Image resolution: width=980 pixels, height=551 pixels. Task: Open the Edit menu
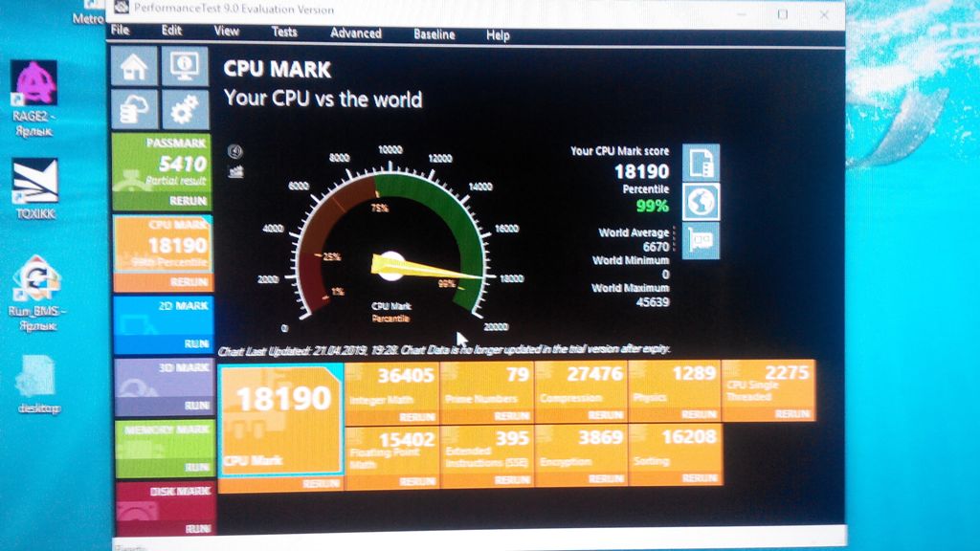pos(171,31)
